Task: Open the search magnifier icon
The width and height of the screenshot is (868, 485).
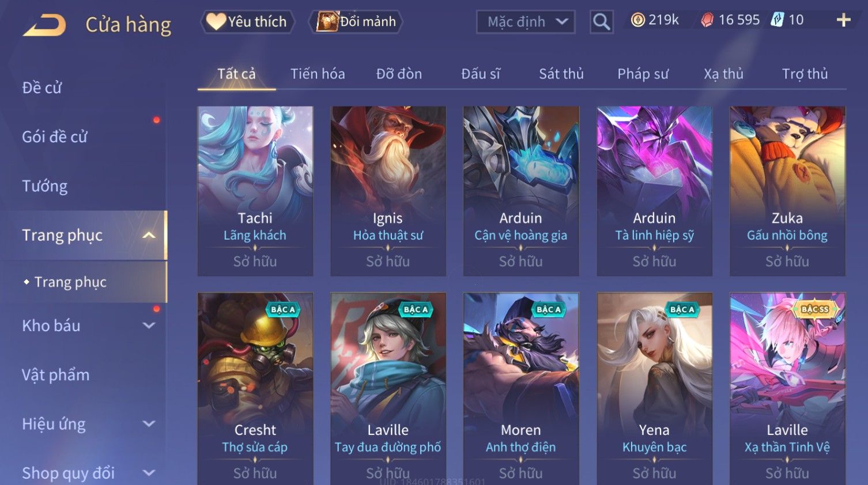Action: [601, 22]
